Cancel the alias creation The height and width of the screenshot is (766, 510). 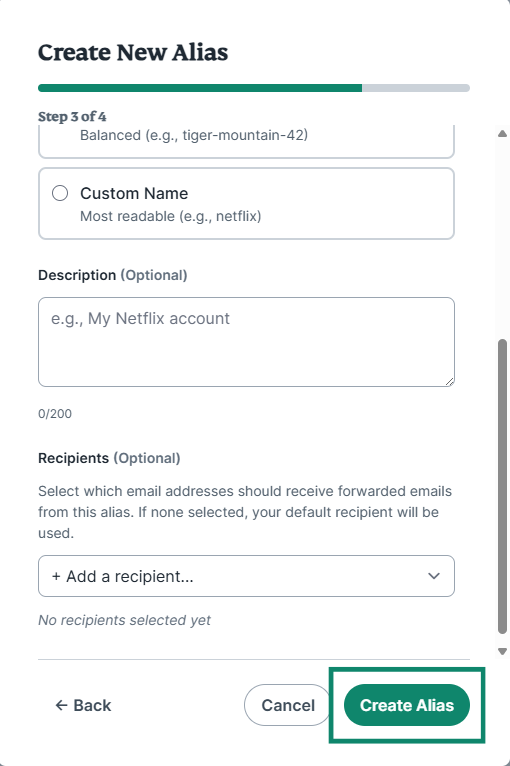tap(288, 705)
